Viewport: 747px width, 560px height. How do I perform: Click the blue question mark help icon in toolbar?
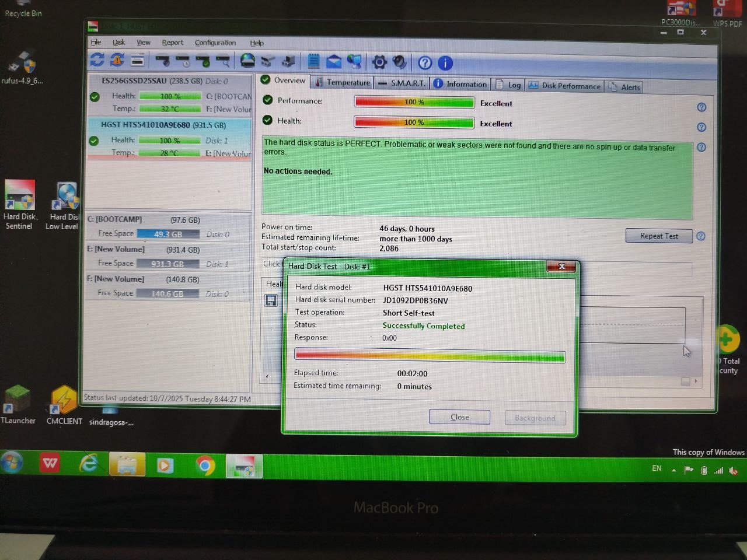pos(425,63)
